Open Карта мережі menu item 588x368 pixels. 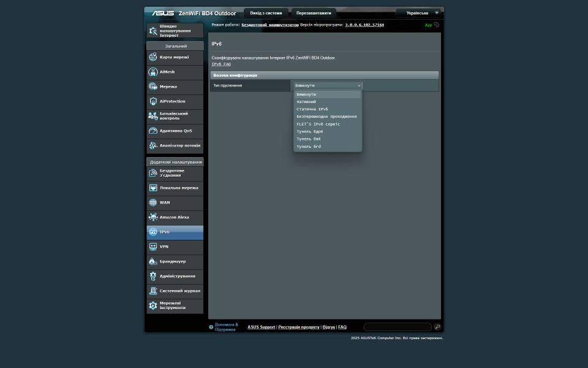[175, 57]
